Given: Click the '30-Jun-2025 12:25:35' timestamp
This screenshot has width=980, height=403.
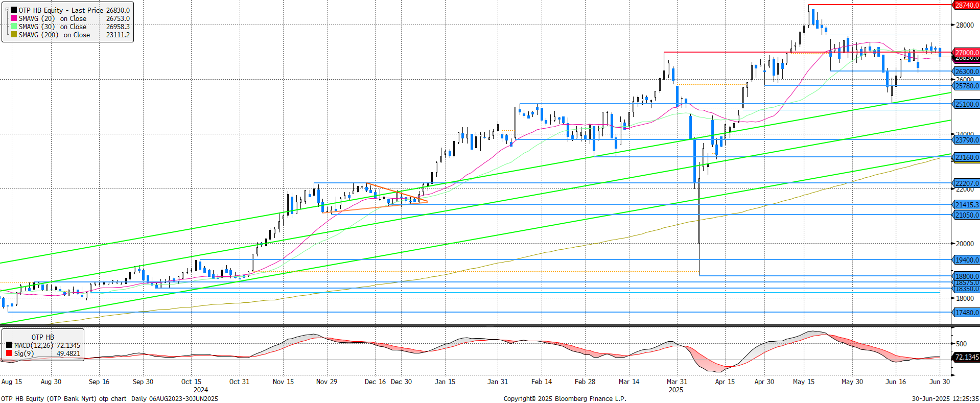Looking at the screenshot, I should pos(946,398).
